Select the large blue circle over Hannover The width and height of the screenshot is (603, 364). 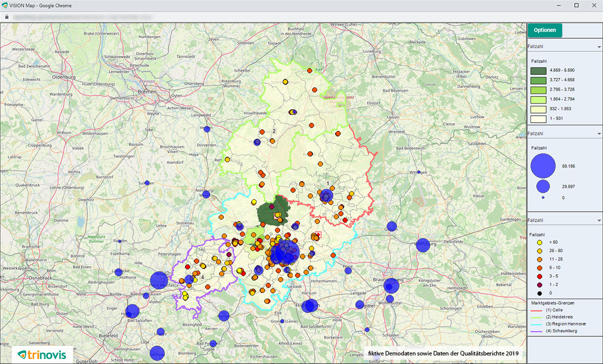tap(285, 251)
